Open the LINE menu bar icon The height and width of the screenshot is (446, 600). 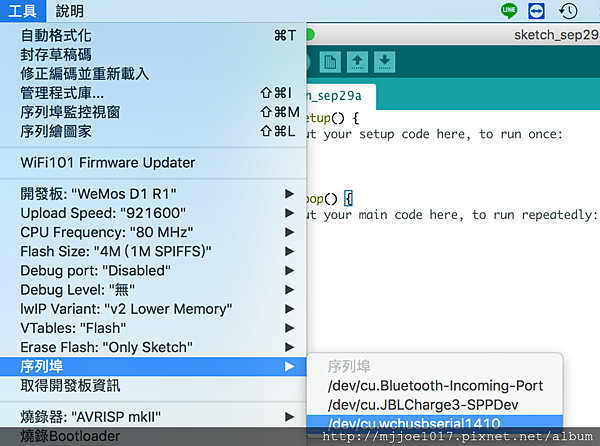pyautogui.click(x=509, y=11)
